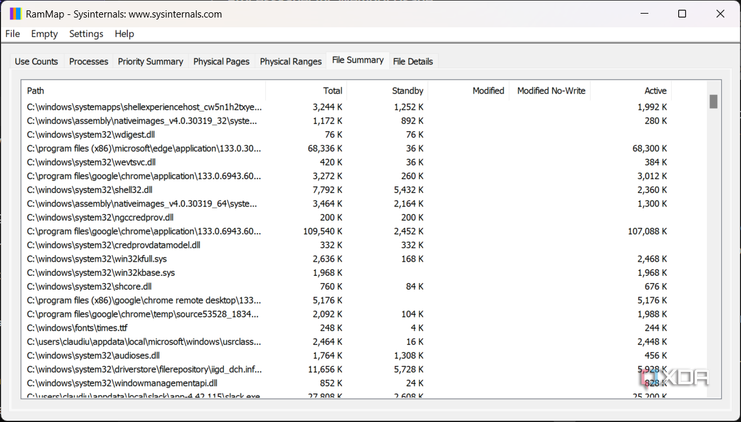Image resolution: width=741 pixels, height=422 pixels.
Task: Select the shell32.dll row
Action: 364,190
